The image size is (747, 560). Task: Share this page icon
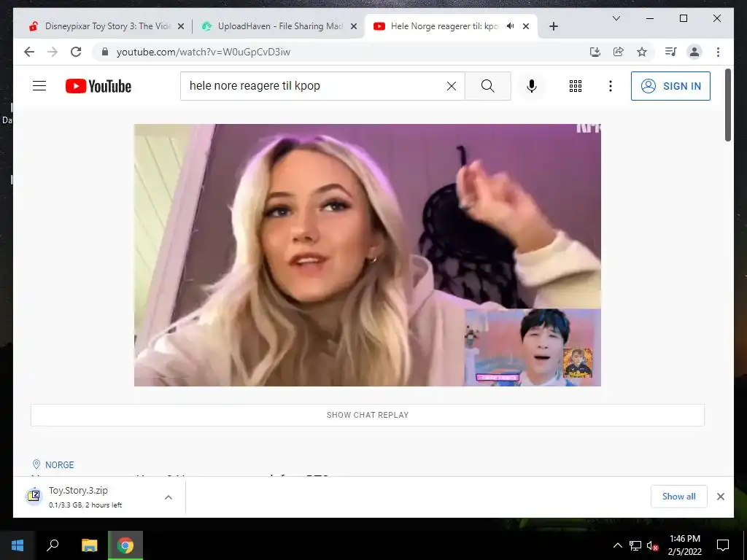pos(619,52)
